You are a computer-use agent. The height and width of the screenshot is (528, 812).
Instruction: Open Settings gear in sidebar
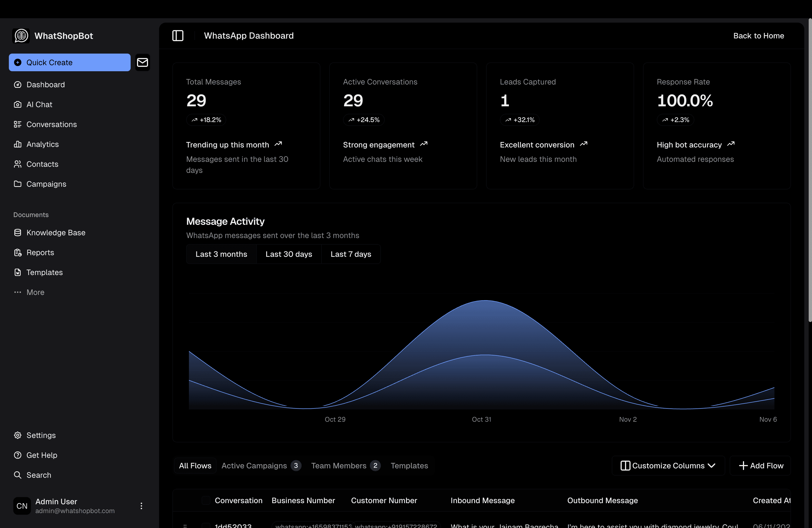(x=17, y=435)
